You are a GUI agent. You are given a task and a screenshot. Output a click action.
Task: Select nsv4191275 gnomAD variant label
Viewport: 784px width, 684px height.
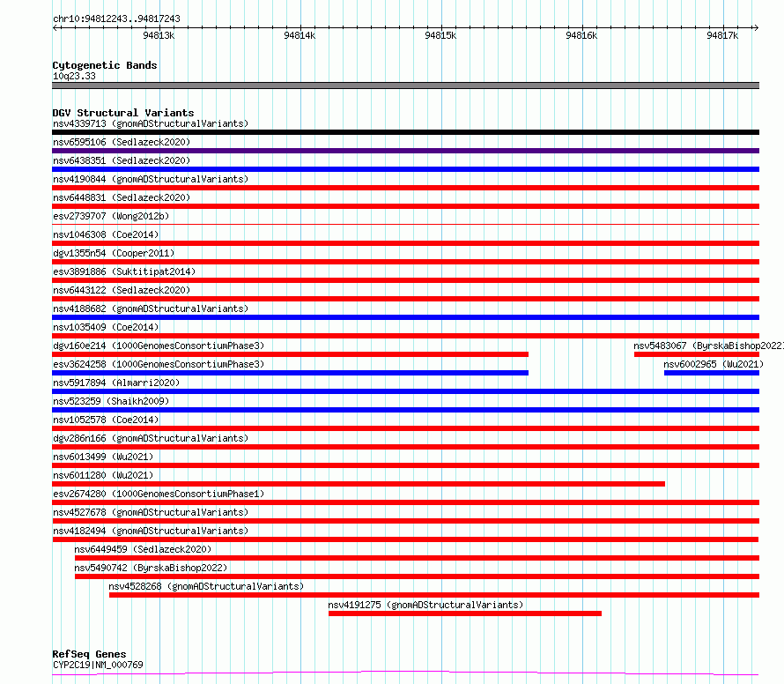pos(425,605)
